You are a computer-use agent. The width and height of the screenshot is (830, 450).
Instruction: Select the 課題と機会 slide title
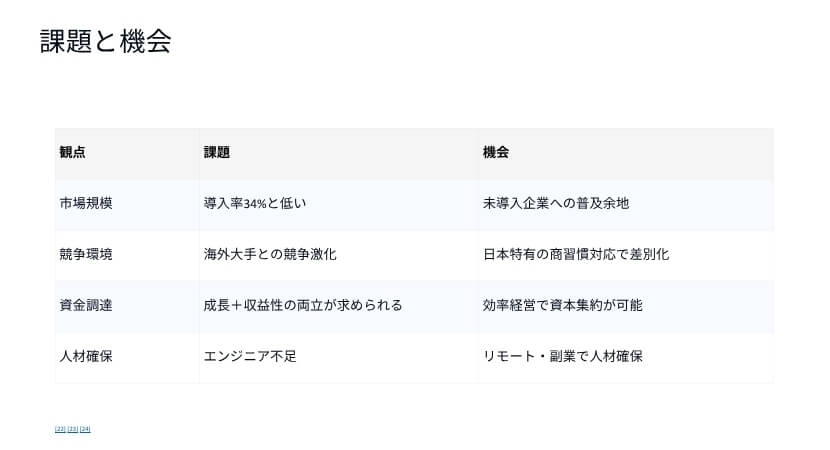[105, 41]
